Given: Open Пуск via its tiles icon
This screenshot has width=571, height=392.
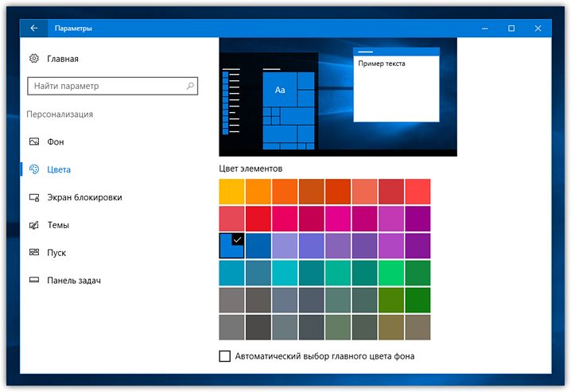Looking at the screenshot, I should click(x=34, y=252).
